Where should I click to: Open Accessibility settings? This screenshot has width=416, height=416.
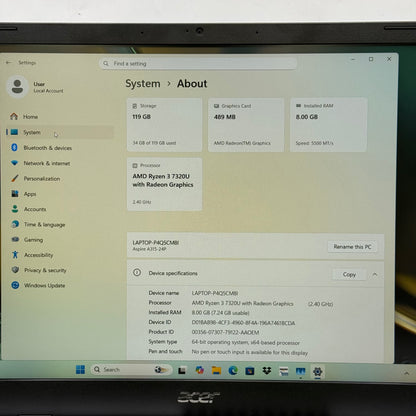point(59,255)
